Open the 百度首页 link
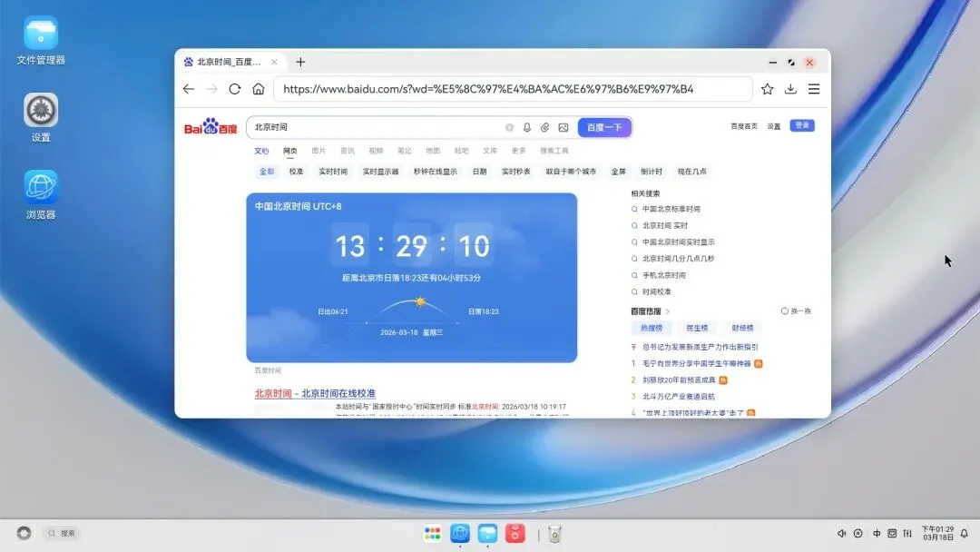980x552 pixels. coord(744,126)
